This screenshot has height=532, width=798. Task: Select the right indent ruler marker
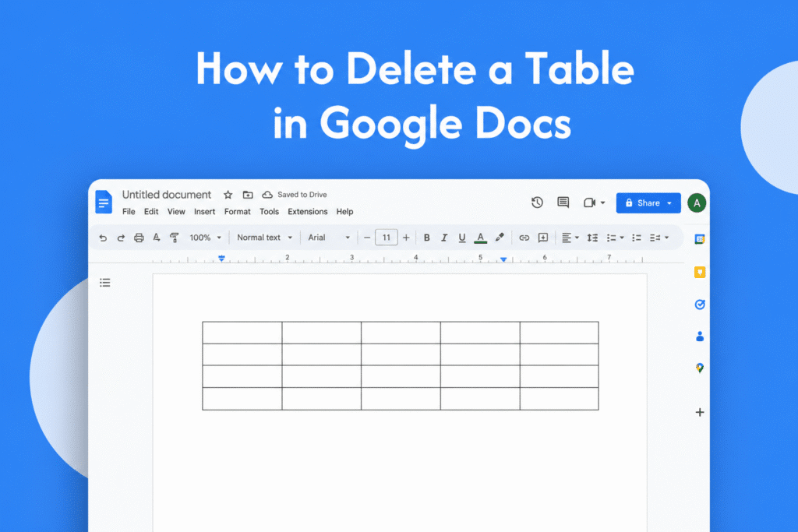click(x=503, y=259)
